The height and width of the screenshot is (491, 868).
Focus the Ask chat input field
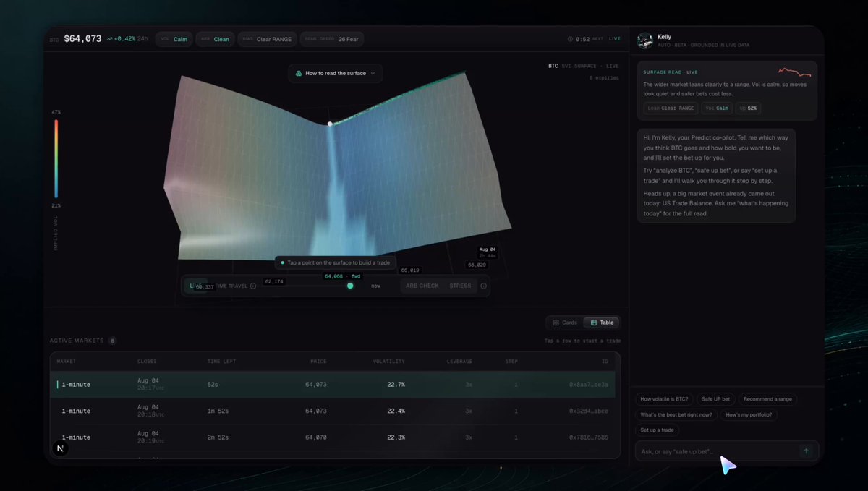pos(727,451)
